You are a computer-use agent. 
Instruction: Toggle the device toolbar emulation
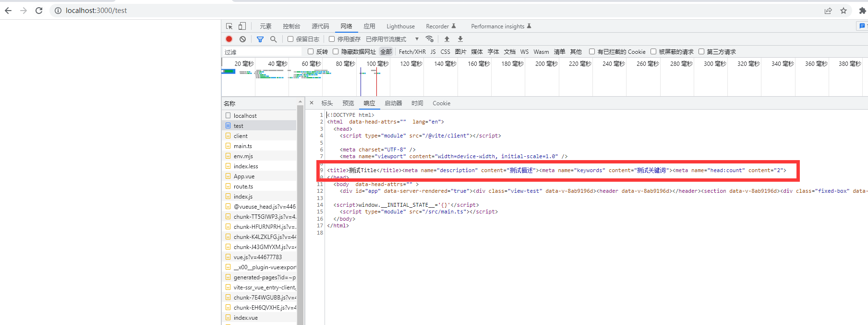(x=242, y=26)
